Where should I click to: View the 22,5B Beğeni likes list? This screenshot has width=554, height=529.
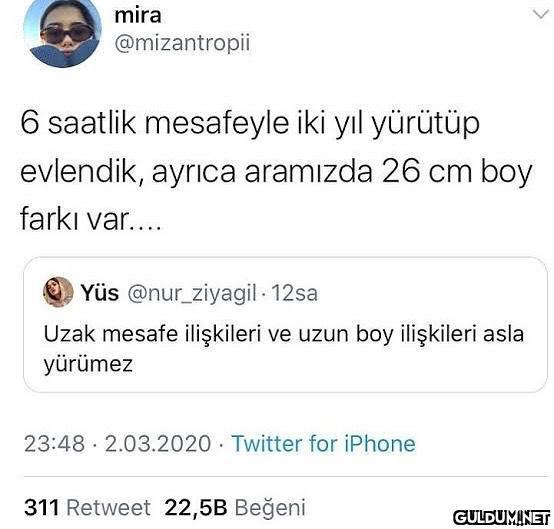[235, 508]
